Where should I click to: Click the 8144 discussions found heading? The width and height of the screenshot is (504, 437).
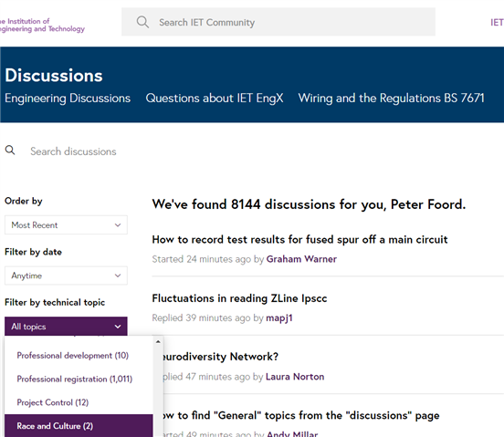point(309,204)
